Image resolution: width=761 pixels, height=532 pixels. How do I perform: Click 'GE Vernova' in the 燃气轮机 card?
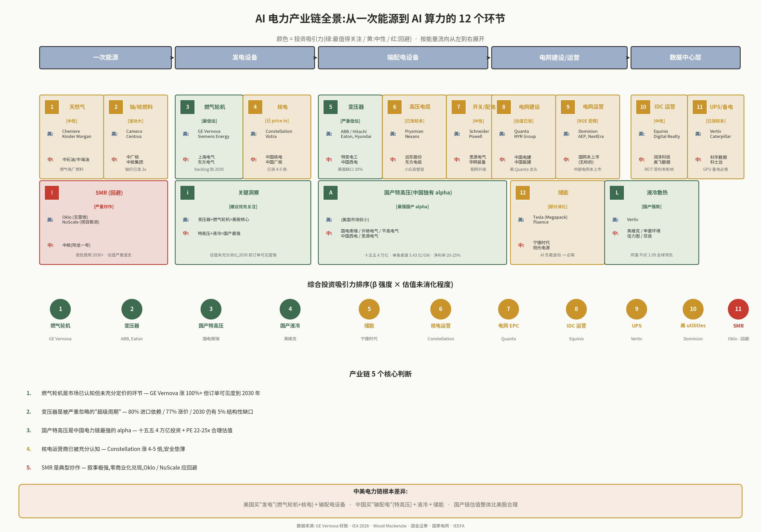pos(209,131)
